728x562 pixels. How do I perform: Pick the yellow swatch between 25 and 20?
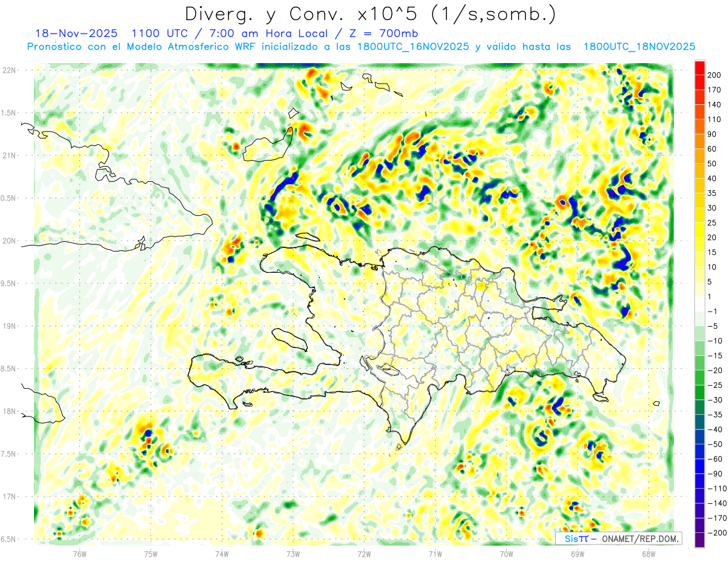(x=699, y=230)
